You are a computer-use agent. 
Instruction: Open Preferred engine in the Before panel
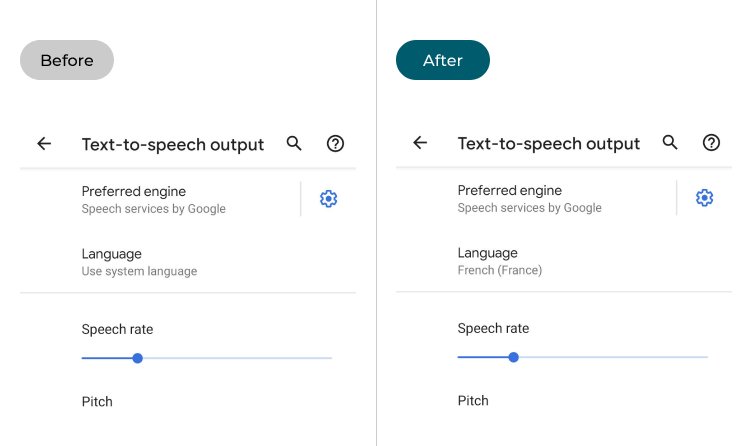[x=153, y=199]
